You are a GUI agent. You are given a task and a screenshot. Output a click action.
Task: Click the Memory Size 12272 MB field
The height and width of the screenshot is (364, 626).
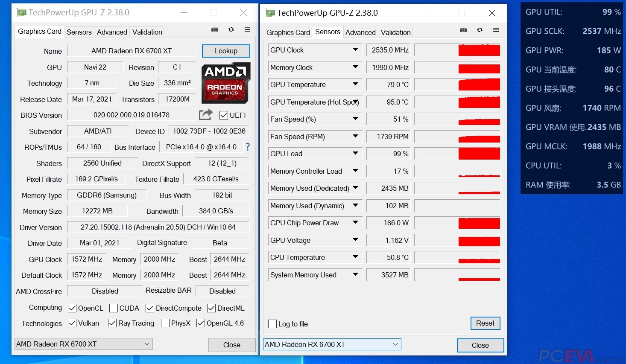[97, 211]
